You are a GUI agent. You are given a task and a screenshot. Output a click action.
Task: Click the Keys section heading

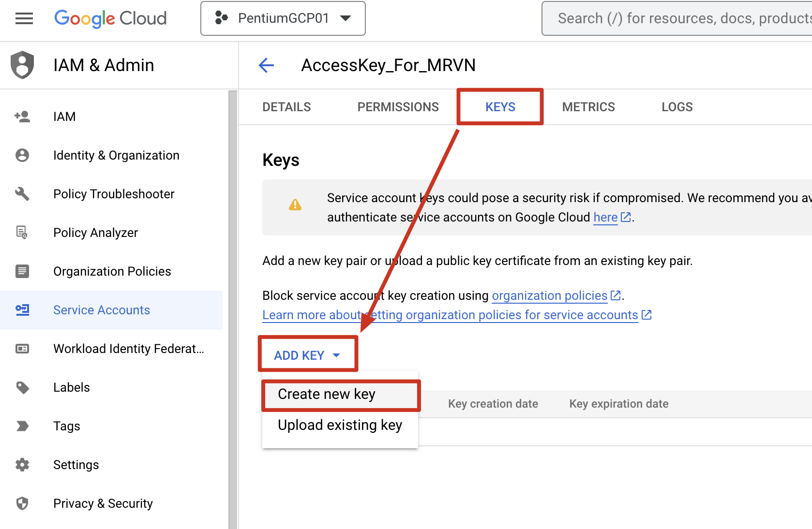pyautogui.click(x=281, y=160)
